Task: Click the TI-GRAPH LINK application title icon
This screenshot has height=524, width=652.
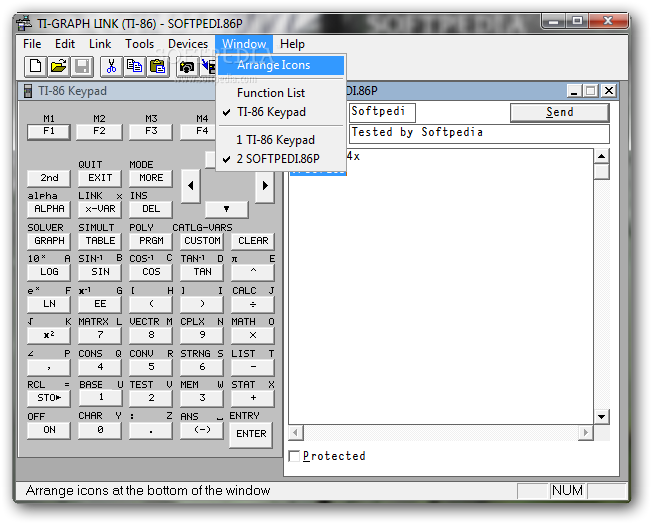Action: pos(24,23)
